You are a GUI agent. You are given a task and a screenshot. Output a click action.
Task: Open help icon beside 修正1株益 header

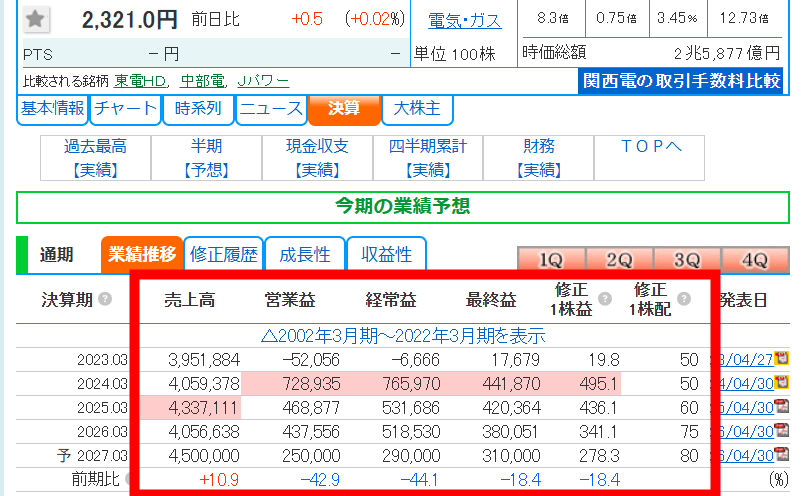click(605, 299)
